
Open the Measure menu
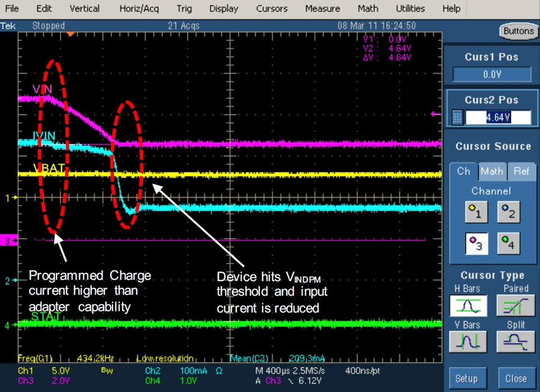[x=322, y=8]
